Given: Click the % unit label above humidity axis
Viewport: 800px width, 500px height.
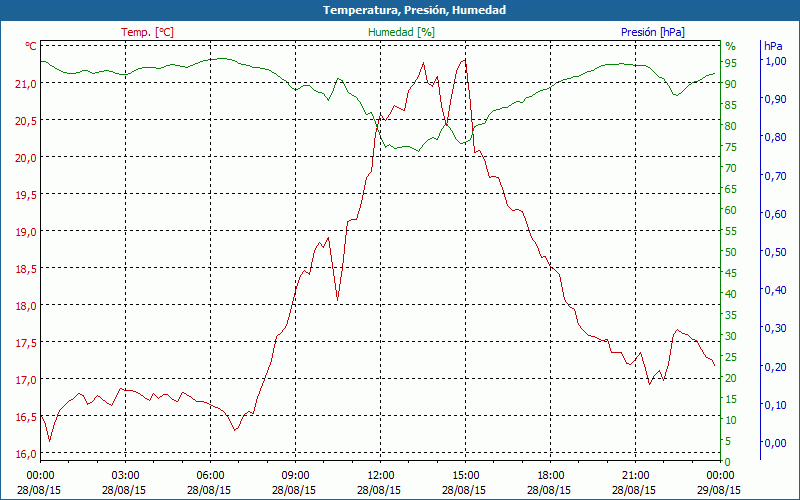Looking at the screenshot, I should [731, 46].
